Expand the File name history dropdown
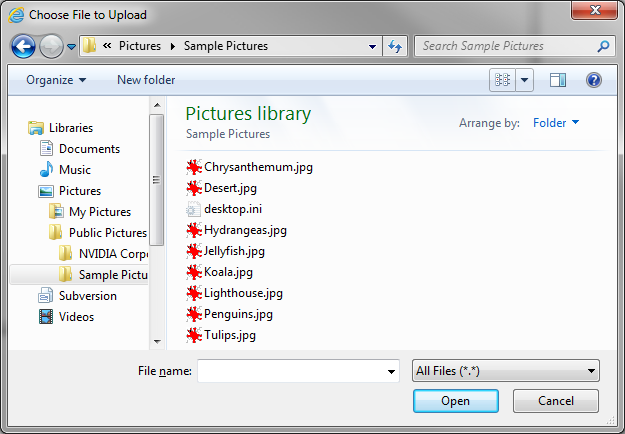Viewport: 625px width, 434px height. coord(391,372)
